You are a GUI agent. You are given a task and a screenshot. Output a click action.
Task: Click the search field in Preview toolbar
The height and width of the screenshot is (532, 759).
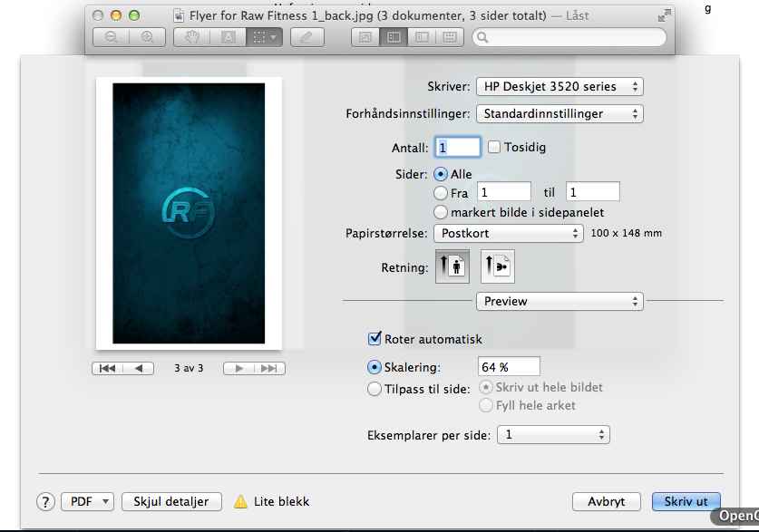(569, 37)
